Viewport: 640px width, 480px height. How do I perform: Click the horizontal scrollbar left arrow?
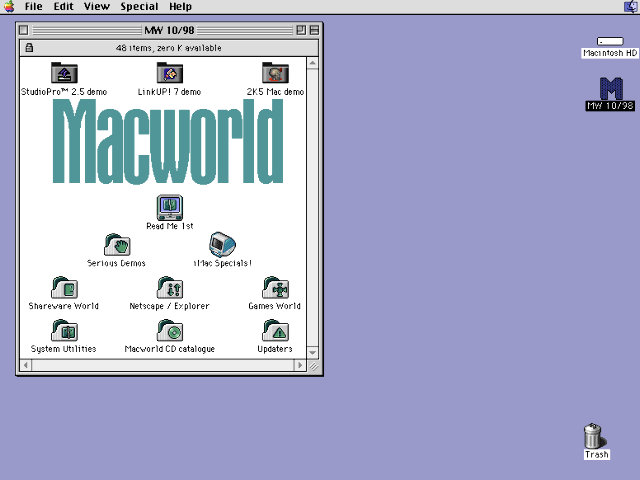(26, 365)
